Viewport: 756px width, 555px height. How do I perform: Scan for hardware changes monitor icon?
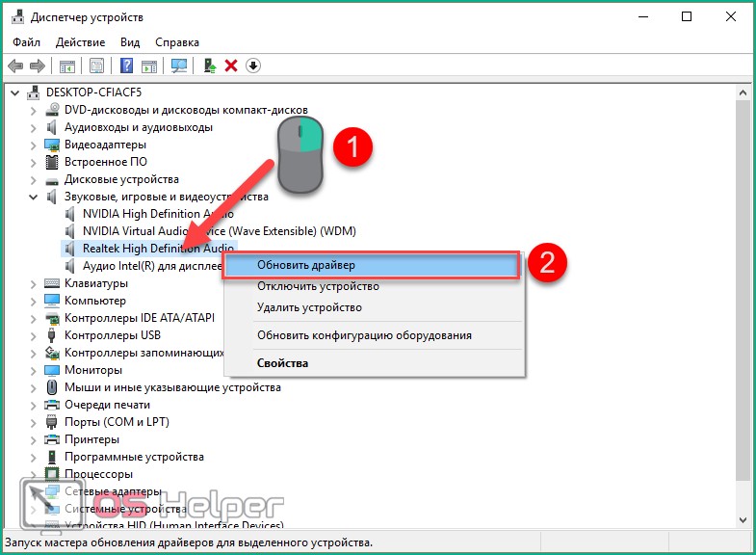[x=179, y=66]
